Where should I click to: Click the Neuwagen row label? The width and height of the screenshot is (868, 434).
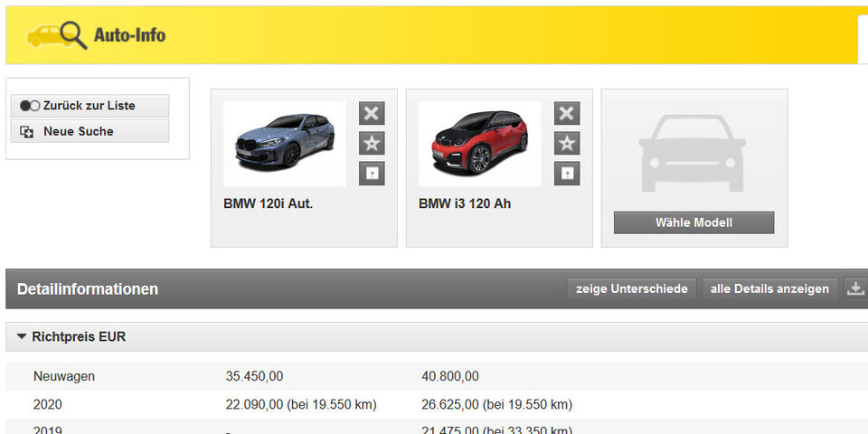[x=63, y=376]
